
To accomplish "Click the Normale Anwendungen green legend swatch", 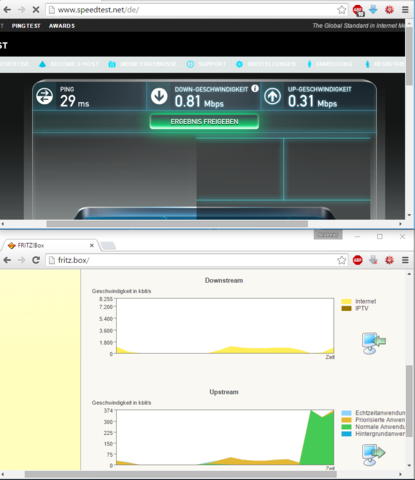I will (x=346, y=427).
